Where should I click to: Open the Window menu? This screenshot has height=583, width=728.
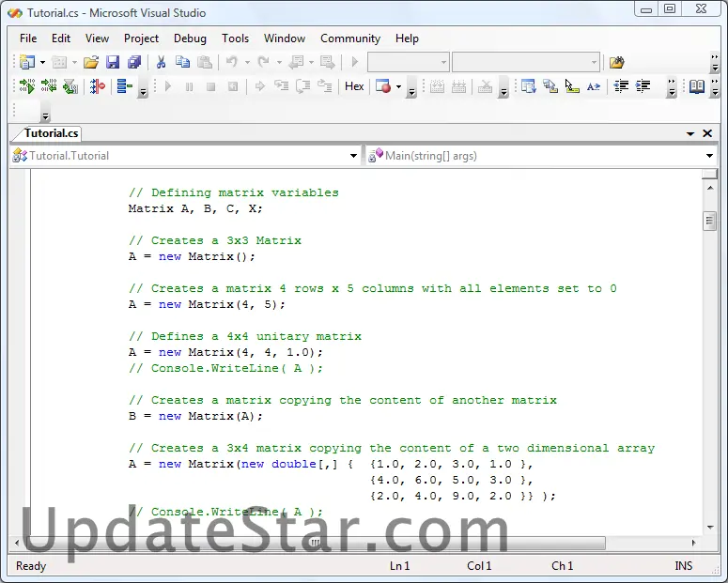click(285, 38)
